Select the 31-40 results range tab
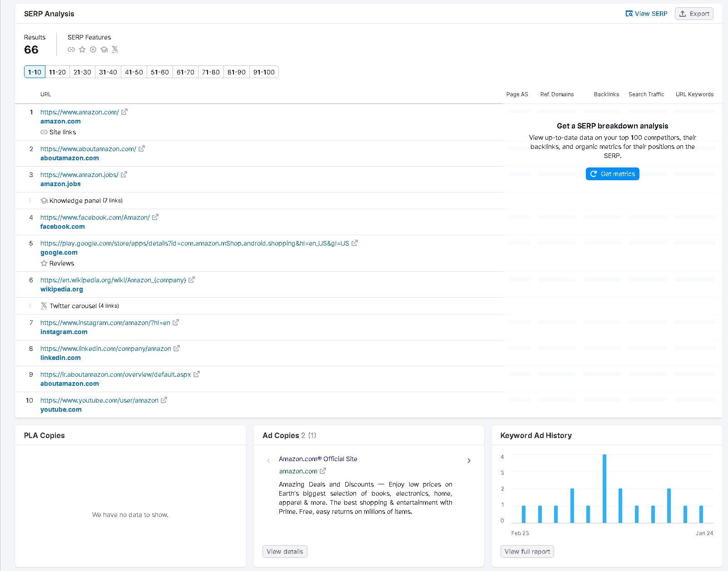 108,72
